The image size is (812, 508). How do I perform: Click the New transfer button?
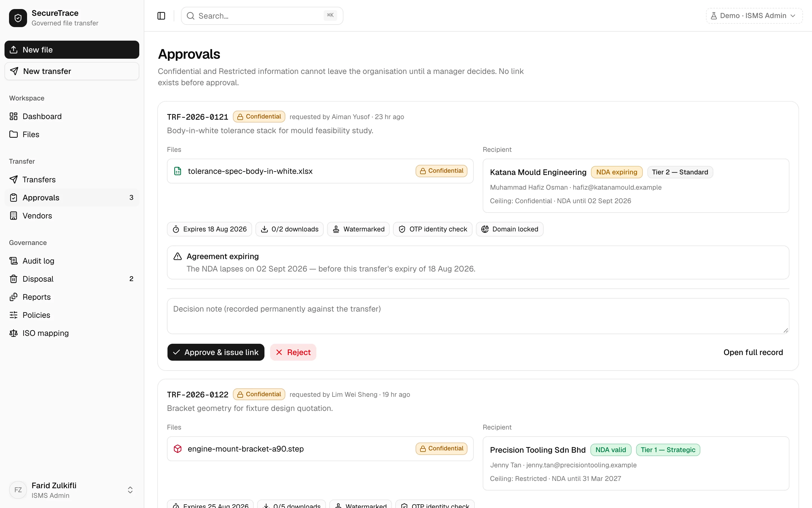[72, 71]
